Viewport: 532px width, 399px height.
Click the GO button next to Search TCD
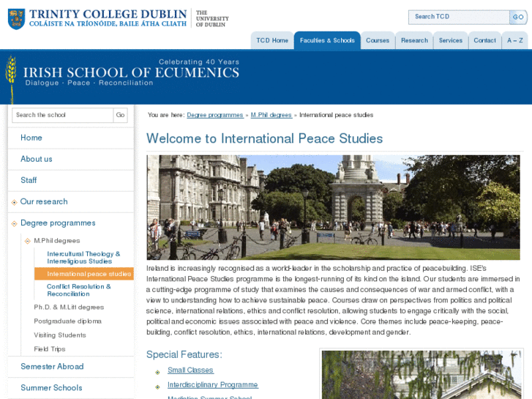[518, 17]
